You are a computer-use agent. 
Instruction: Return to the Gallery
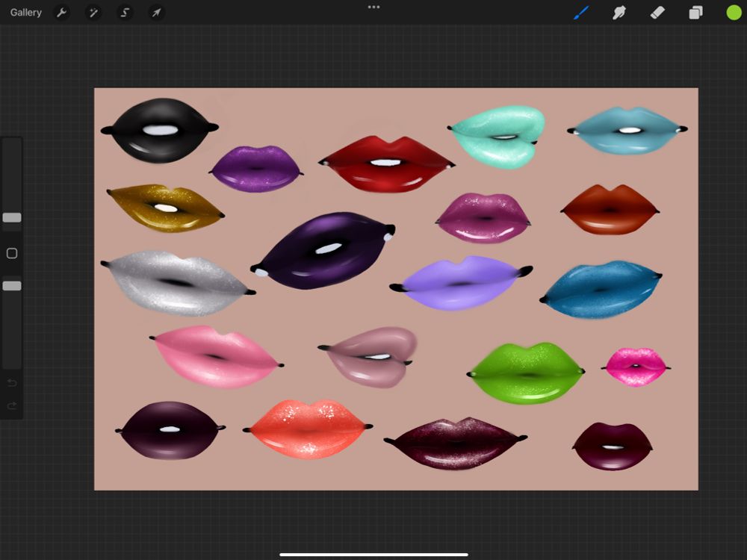[x=25, y=12]
